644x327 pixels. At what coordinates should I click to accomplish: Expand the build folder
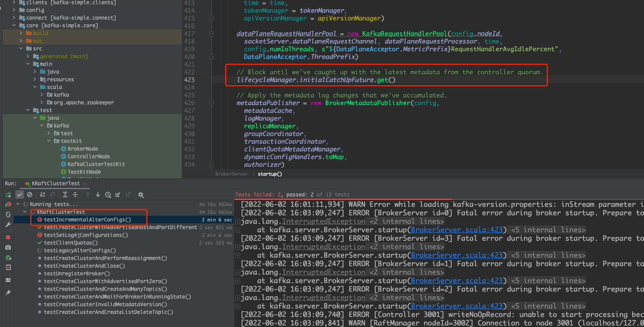click(x=21, y=33)
